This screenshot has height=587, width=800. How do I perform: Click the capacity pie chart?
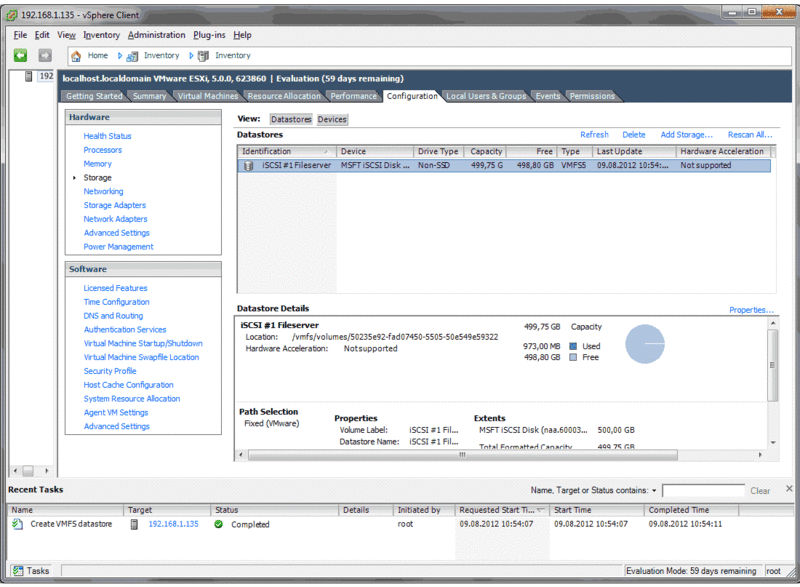point(645,344)
